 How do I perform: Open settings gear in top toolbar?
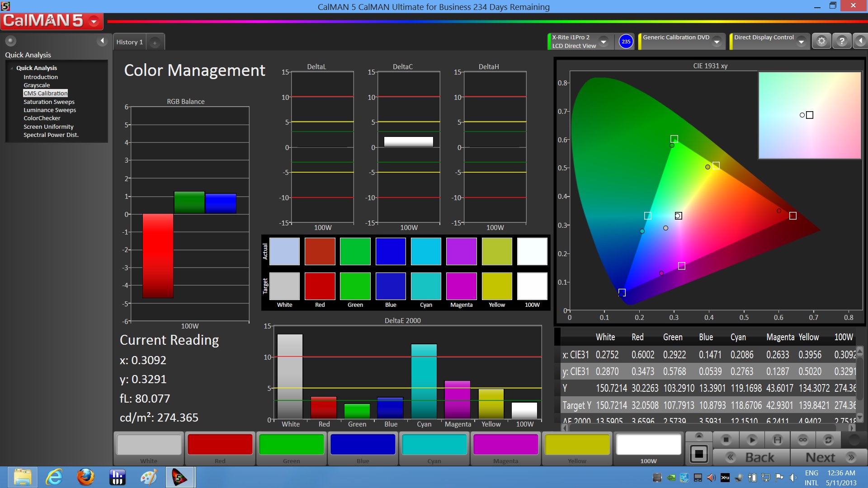click(x=821, y=41)
